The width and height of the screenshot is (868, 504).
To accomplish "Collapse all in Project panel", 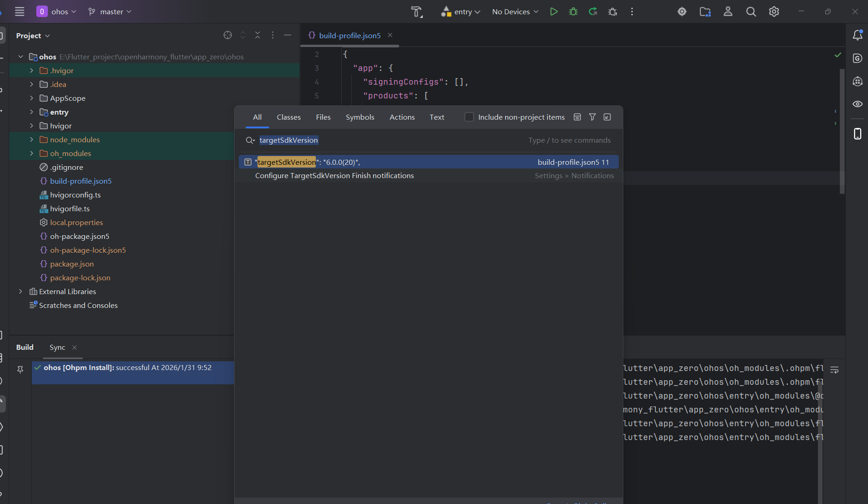I will coord(258,35).
